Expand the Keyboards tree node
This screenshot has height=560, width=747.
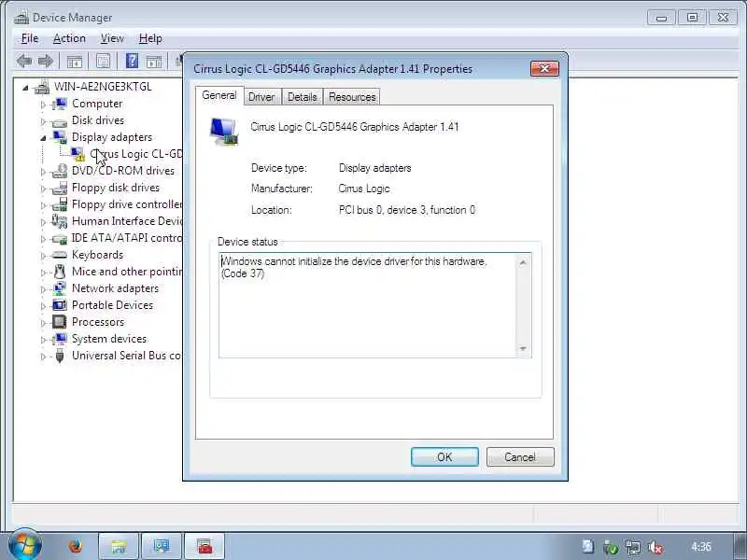click(43, 256)
